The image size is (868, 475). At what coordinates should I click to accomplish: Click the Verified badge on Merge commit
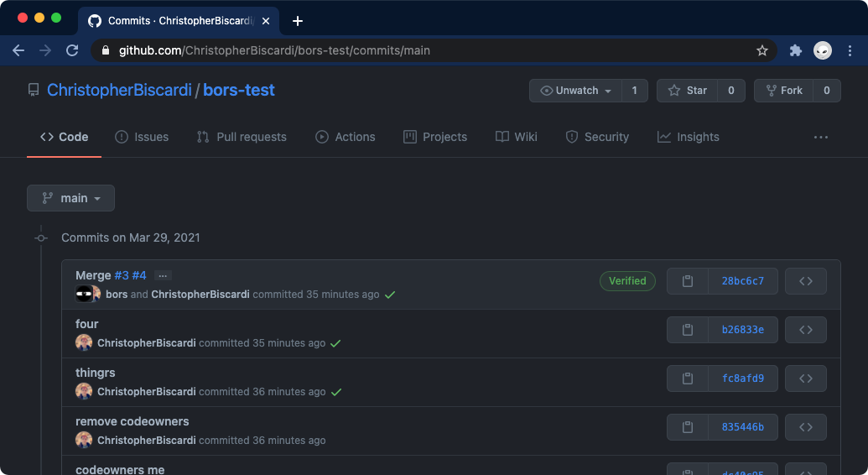(x=628, y=281)
